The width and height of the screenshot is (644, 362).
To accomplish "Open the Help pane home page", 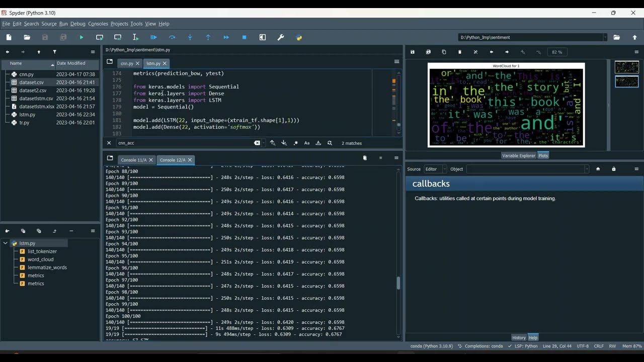I will coord(598,169).
